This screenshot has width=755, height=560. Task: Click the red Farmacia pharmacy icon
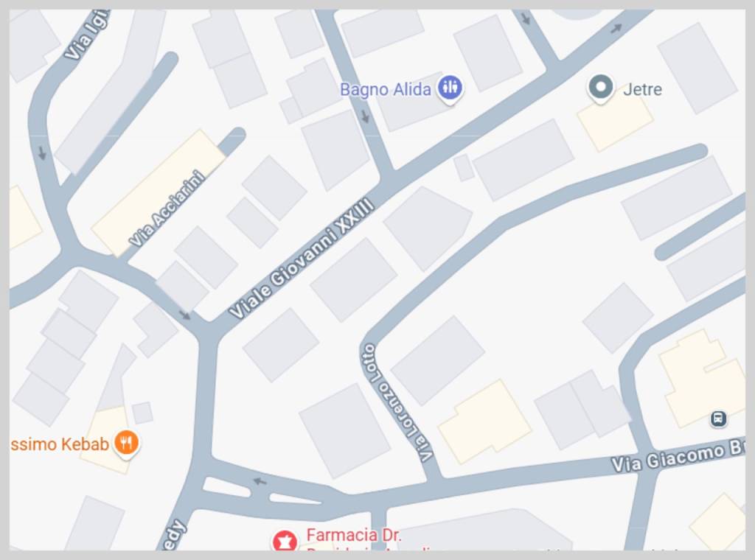click(x=285, y=542)
